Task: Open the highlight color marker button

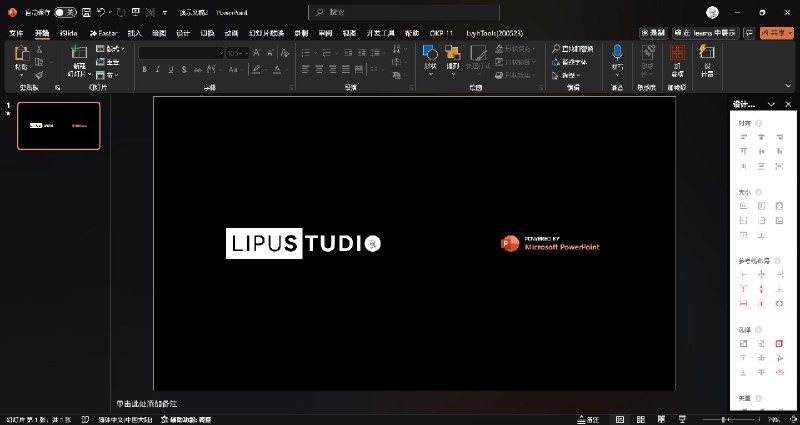Action: (x=259, y=69)
